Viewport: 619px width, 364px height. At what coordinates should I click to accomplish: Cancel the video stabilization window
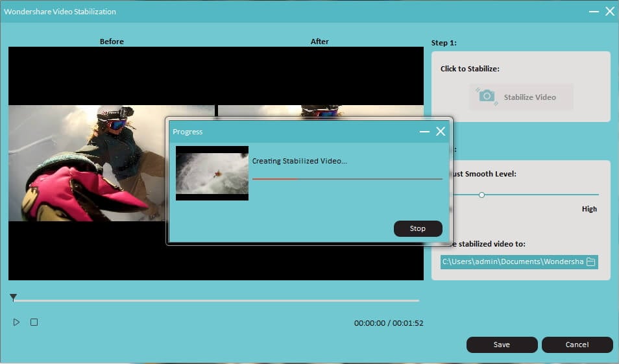click(577, 345)
